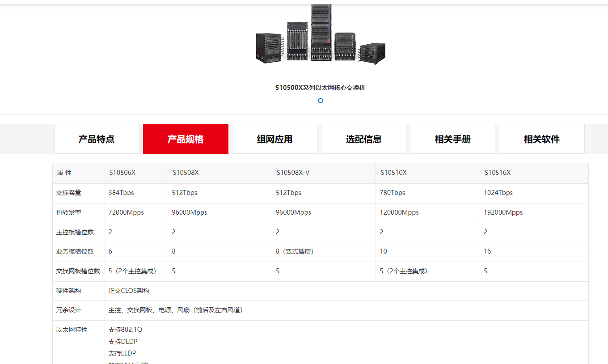The image size is (608, 364).
Task: Click the carousel indicator dot under the caption
Action: pyautogui.click(x=321, y=101)
